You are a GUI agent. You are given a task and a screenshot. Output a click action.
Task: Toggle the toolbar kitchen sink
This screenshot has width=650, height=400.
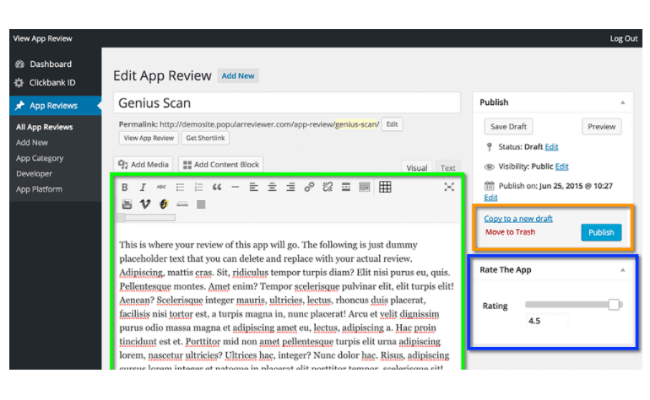364,187
